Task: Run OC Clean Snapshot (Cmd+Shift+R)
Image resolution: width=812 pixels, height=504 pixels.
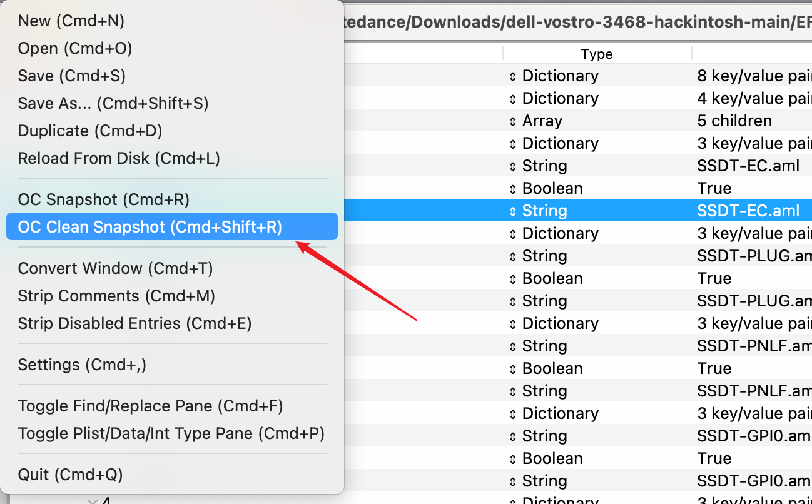Action: [172, 227]
